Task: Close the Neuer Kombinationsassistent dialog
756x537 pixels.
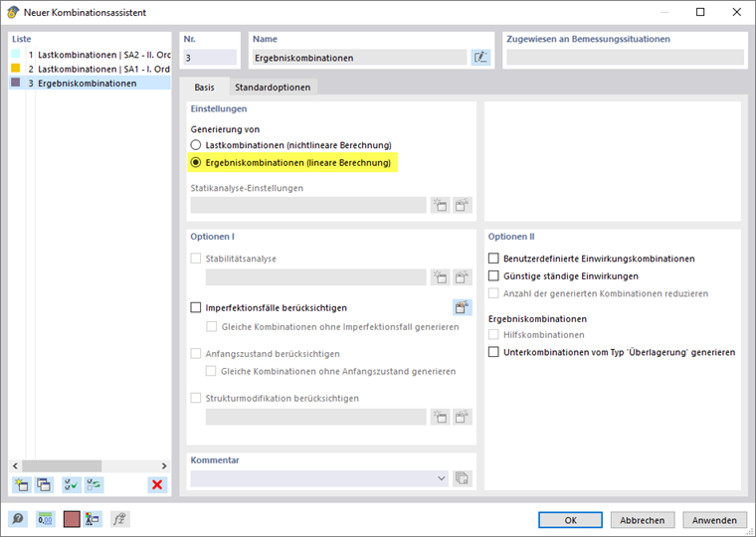Action: [737, 12]
